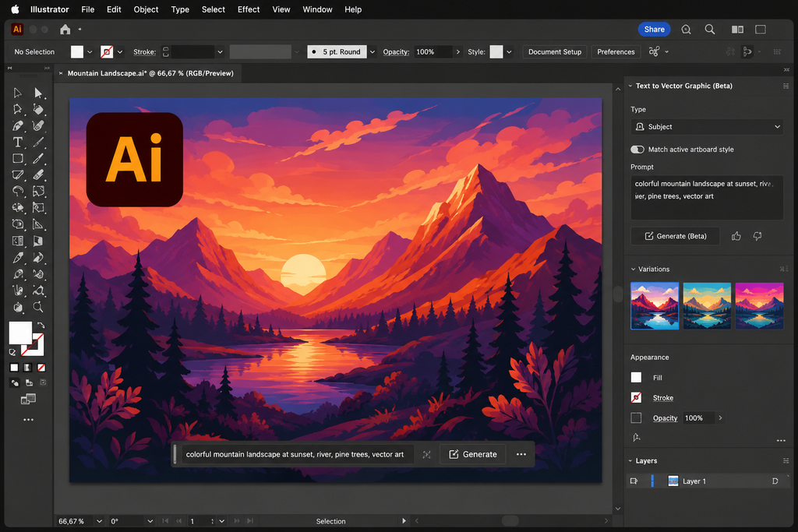Viewport: 798px width, 532px height.
Task: Toggle visibility of Layer 1
Action: (634, 481)
